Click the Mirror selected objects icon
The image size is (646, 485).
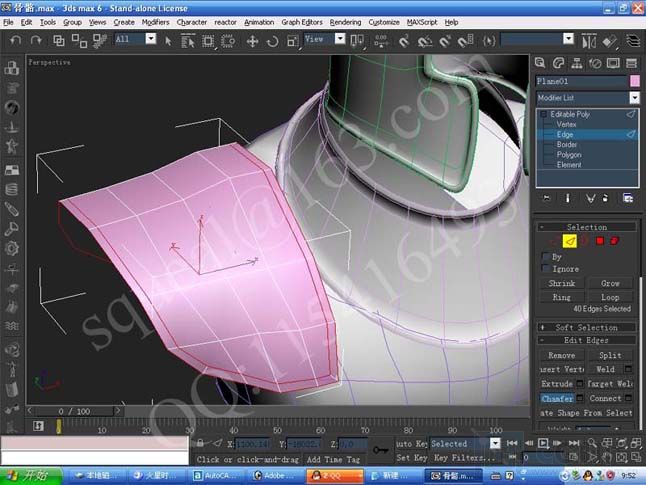pos(589,41)
